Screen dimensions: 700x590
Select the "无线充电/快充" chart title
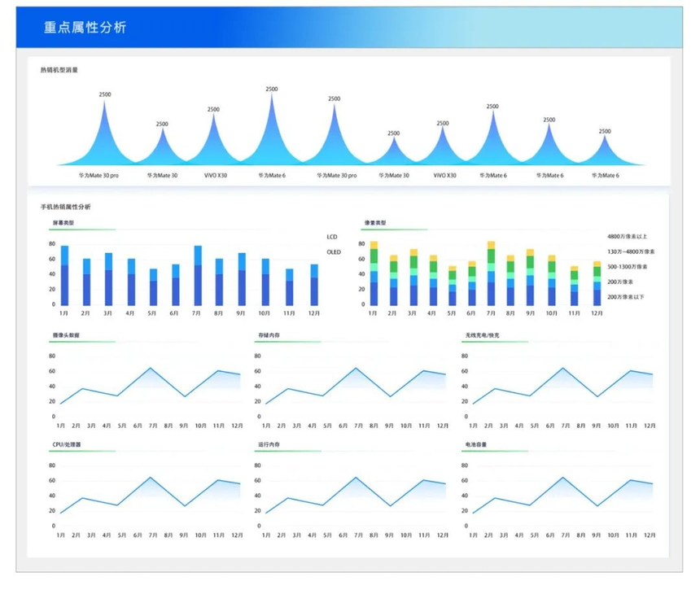[482, 335]
